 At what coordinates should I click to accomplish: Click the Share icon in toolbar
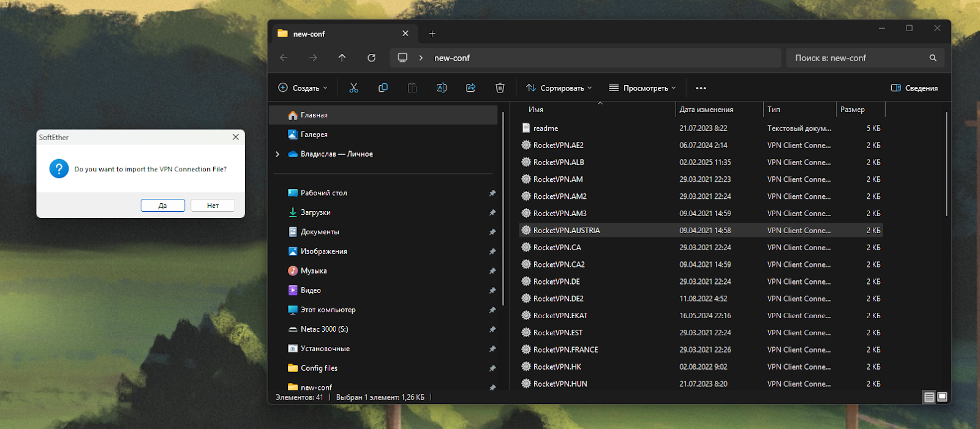point(470,88)
